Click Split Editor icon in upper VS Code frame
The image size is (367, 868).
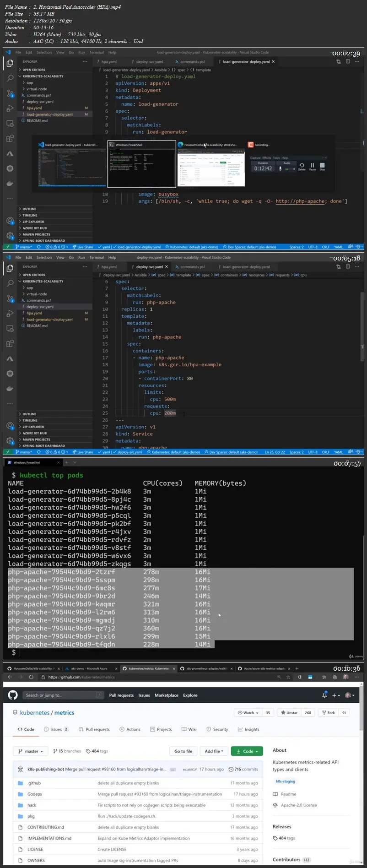348,61
